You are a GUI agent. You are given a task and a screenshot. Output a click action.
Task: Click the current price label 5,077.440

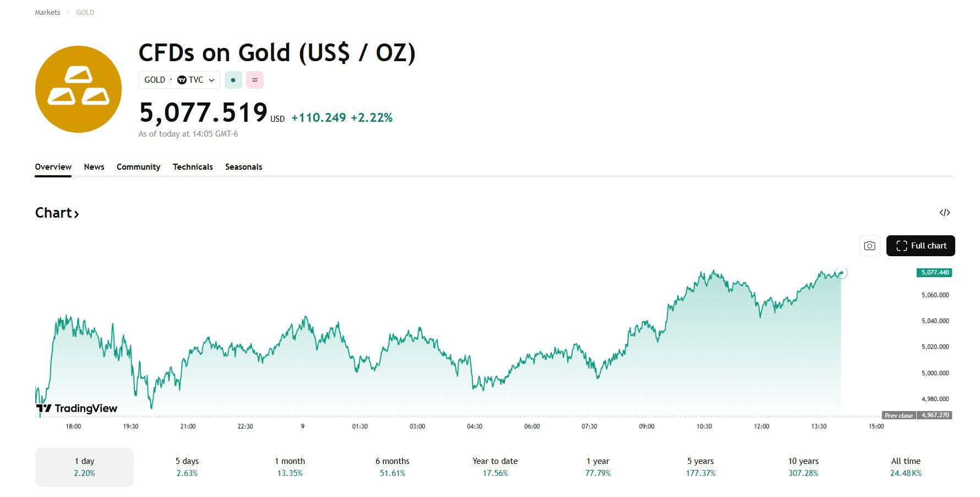[934, 272]
